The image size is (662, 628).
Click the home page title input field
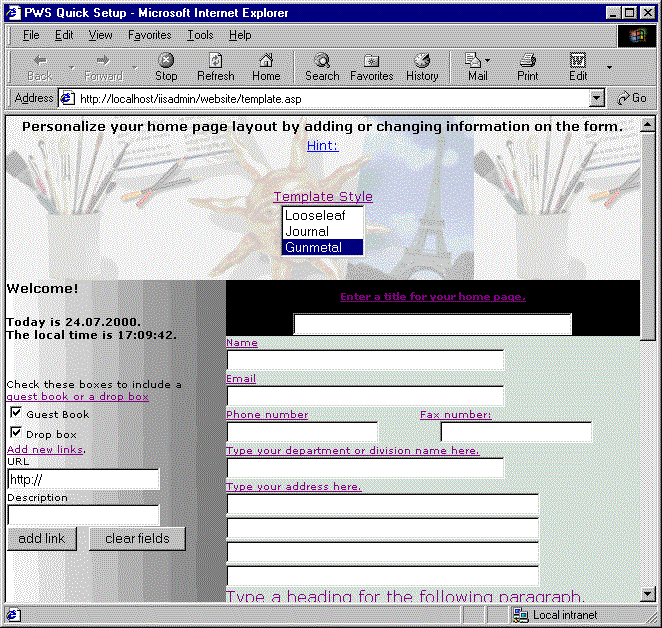[433, 324]
